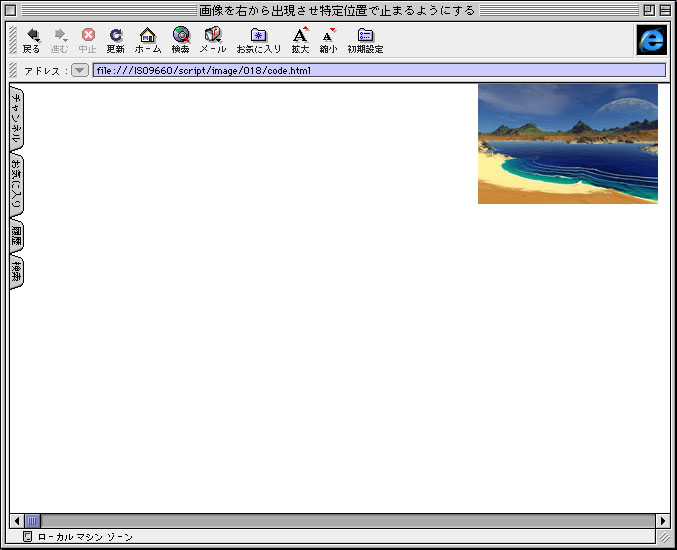Click the beach landscape image
This screenshot has height=550, width=677.
(568, 144)
